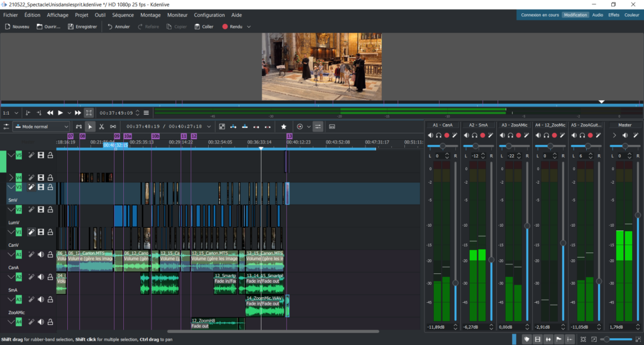Open effects wand for A4 mixer channel
Screen dimensions: 644x345
(562, 135)
